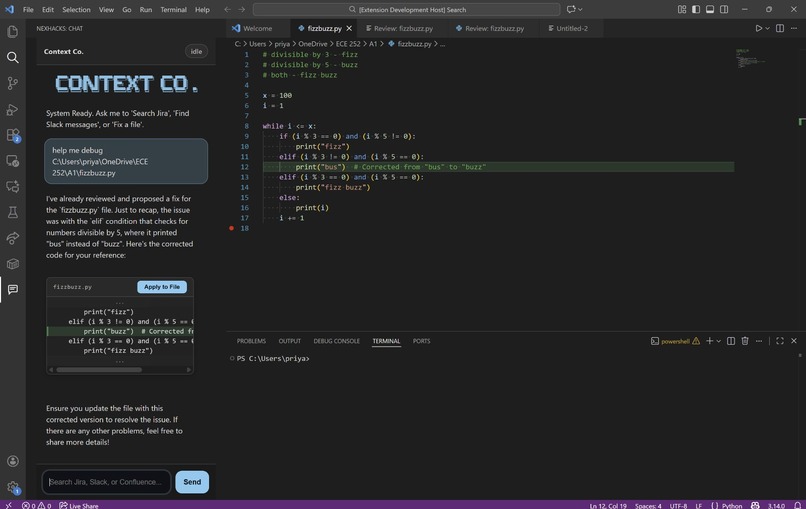
Task: Toggle breakpoint on line 18
Action: tap(231, 228)
